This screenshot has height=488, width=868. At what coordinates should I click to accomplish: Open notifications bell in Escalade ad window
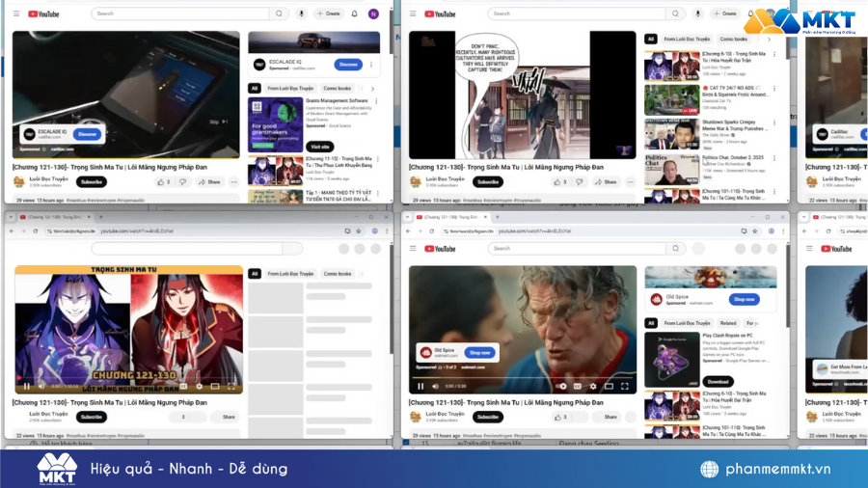(354, 14)
